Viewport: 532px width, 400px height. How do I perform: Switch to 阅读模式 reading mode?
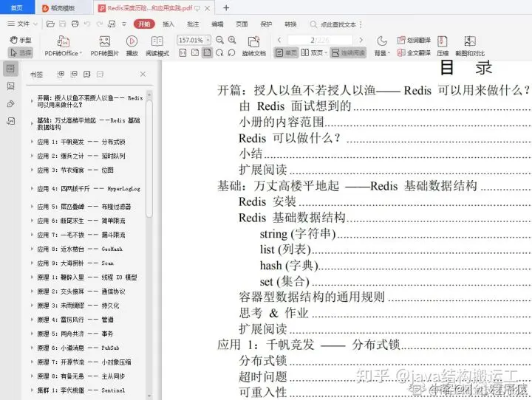(x=157, y=46)
